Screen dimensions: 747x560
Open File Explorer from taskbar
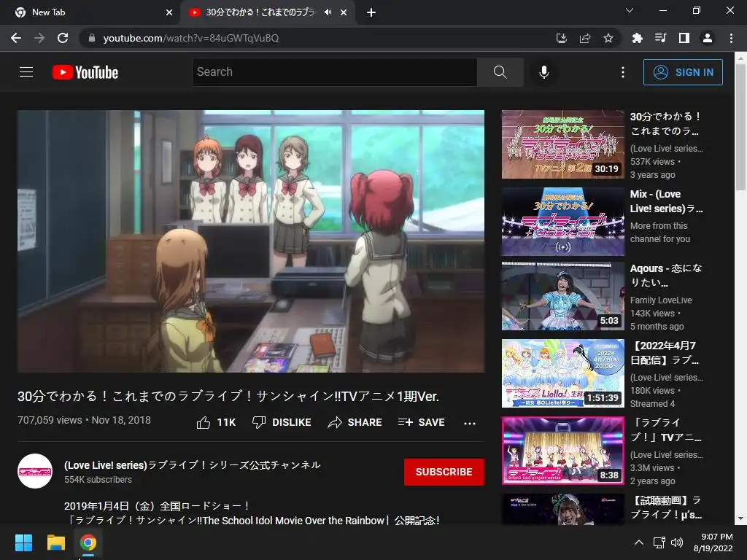coord(55,542)
